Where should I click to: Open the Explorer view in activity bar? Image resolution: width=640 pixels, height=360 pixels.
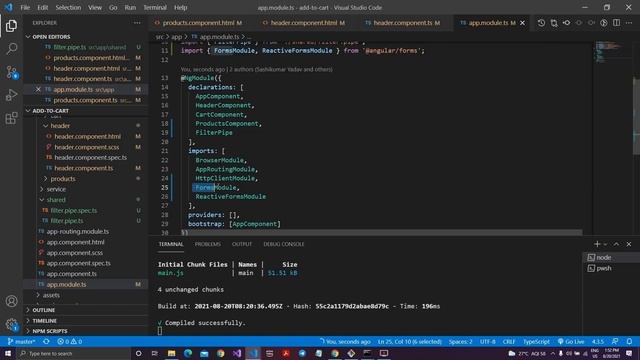pos(11,26)
